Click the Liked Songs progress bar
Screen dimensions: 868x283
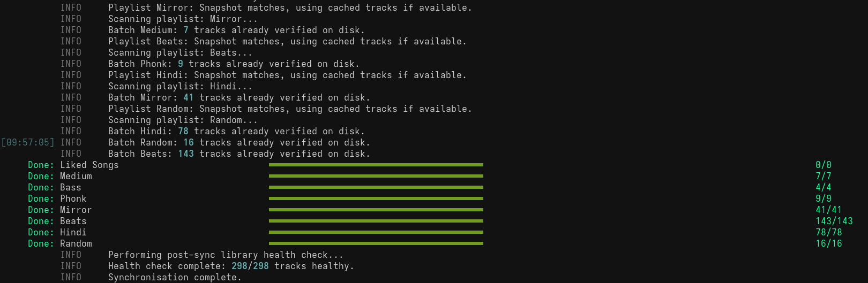coord(376,165)
